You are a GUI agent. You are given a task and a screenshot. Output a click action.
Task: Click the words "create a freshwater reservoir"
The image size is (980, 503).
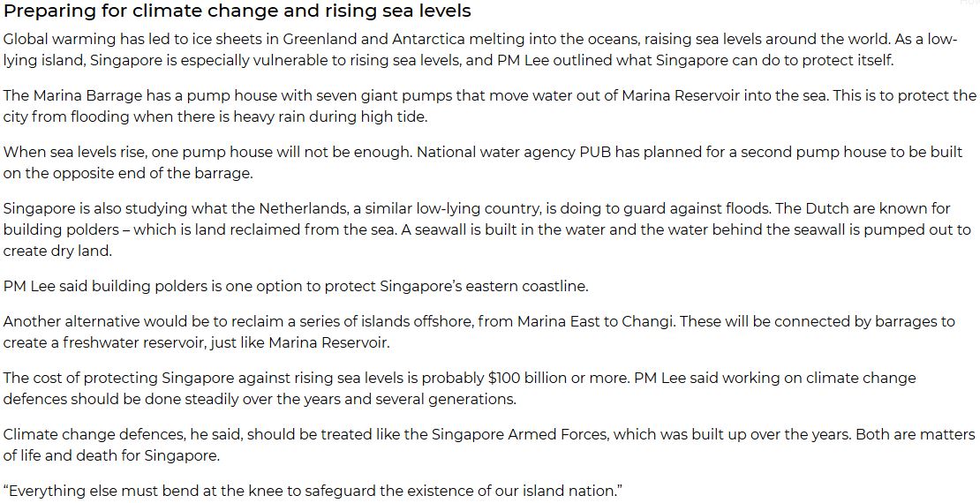pos(106,342)
